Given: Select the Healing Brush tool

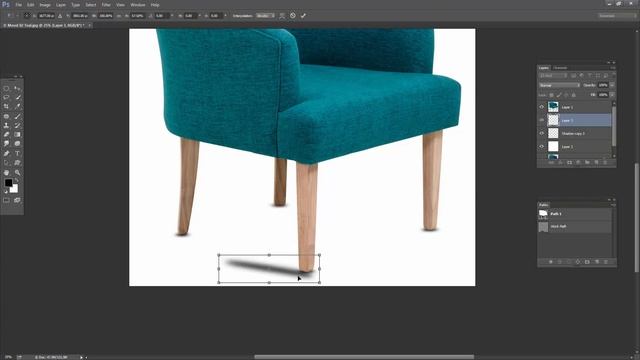Looking at the screenshot, I should point(6,116).
